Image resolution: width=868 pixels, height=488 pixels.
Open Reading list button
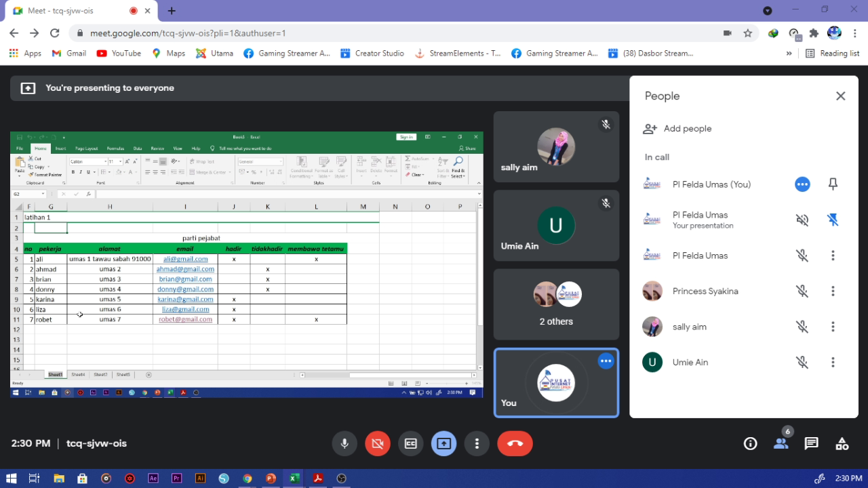click(x=832, y=54)
